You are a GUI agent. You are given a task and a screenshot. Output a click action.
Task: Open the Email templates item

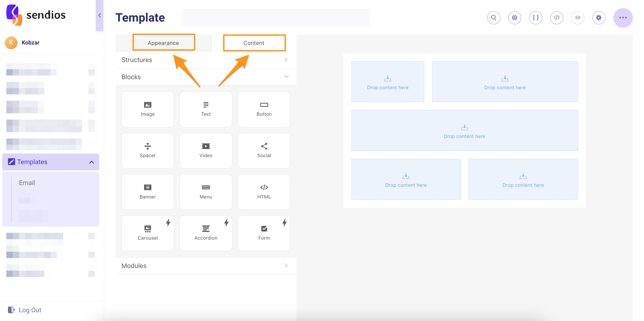pos(27,183)
